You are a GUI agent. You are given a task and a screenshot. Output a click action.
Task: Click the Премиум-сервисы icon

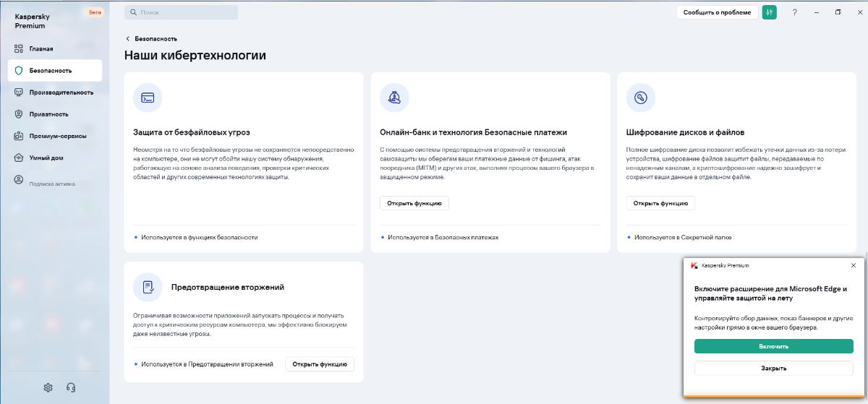click(x=20, y=136)
